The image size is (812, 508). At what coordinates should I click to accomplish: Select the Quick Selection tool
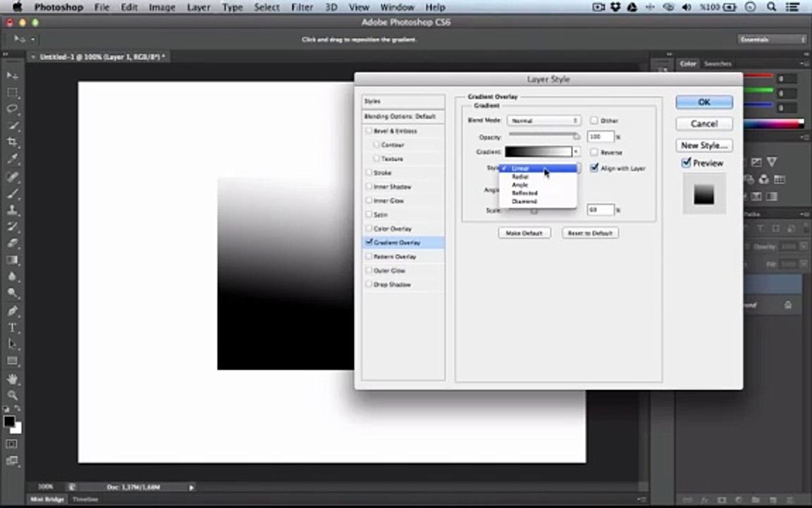coord(13,126)
